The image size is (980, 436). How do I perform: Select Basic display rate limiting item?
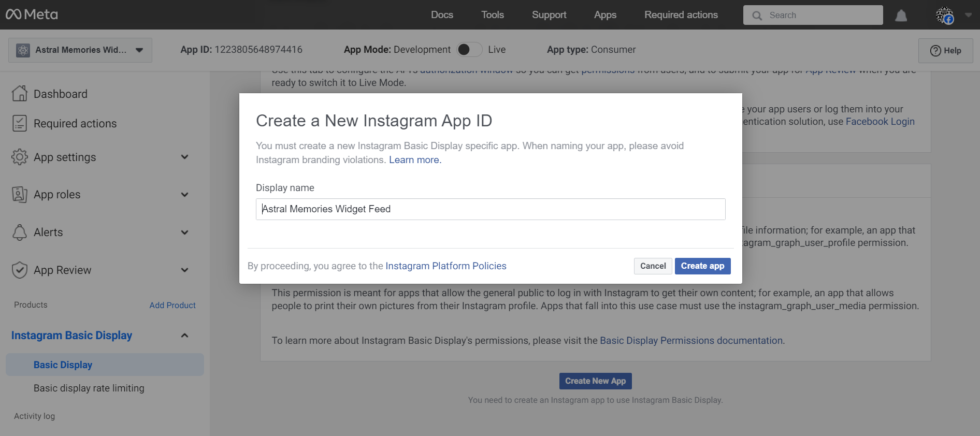click(89, 388)
